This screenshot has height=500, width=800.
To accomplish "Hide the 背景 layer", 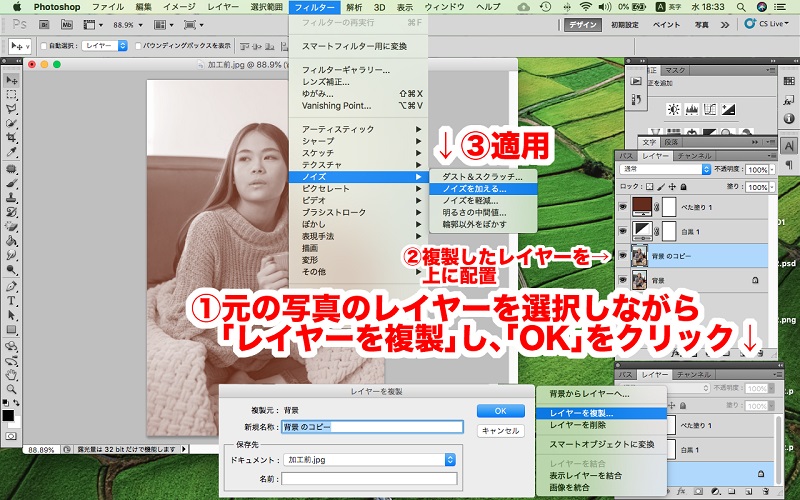I will pos(622,280).
